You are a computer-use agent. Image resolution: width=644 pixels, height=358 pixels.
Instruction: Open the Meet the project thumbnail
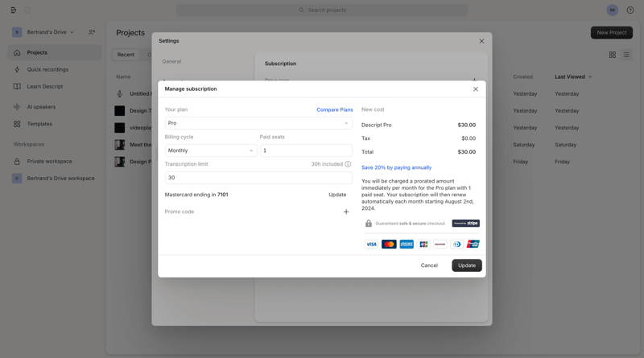119,145
